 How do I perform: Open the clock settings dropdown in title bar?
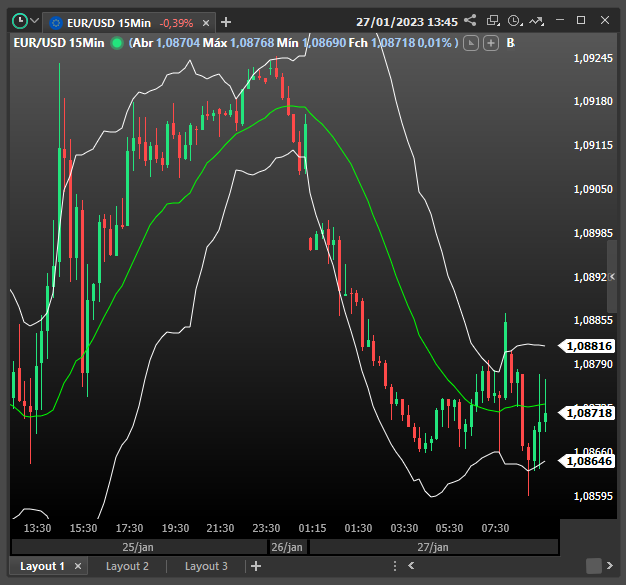[515, 20]
